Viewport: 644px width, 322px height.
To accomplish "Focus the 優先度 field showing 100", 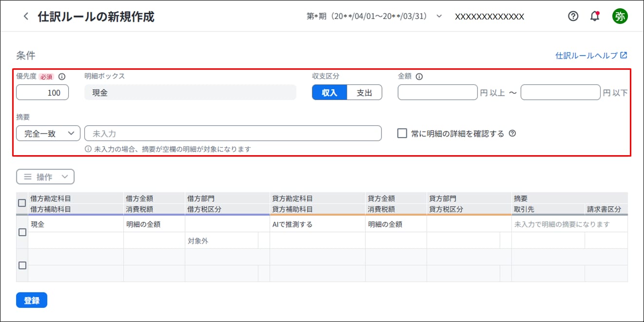I will [42, 92].
